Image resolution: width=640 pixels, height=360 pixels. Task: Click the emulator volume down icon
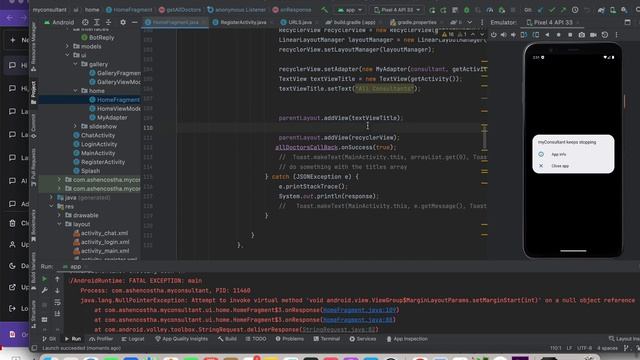(x=513, y=35)
